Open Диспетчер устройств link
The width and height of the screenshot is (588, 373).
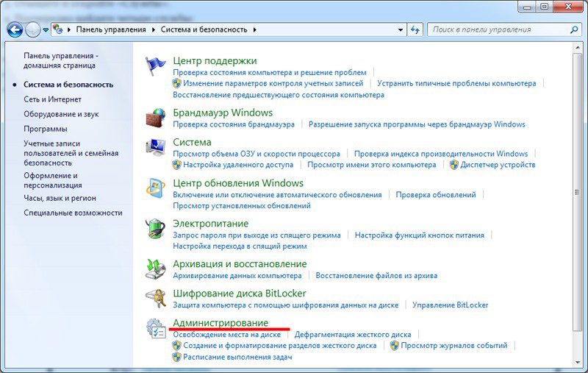tap(498, 165)
